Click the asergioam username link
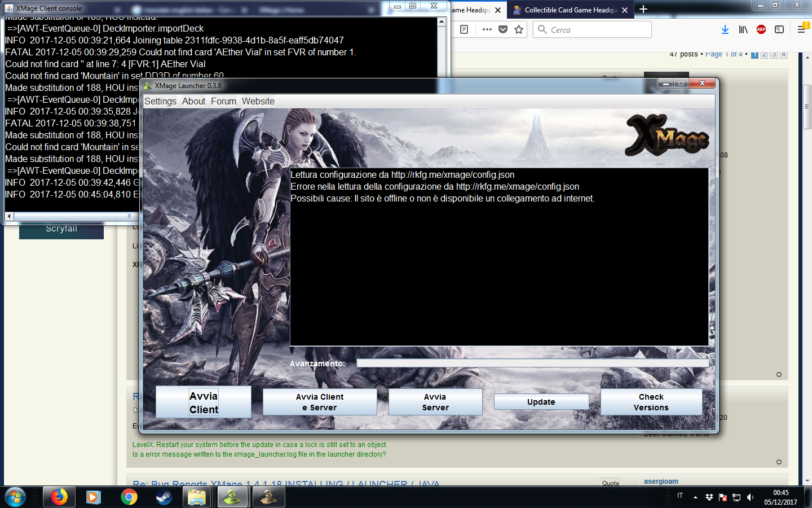This screenshot has height=508, width=812. point(661,481)
